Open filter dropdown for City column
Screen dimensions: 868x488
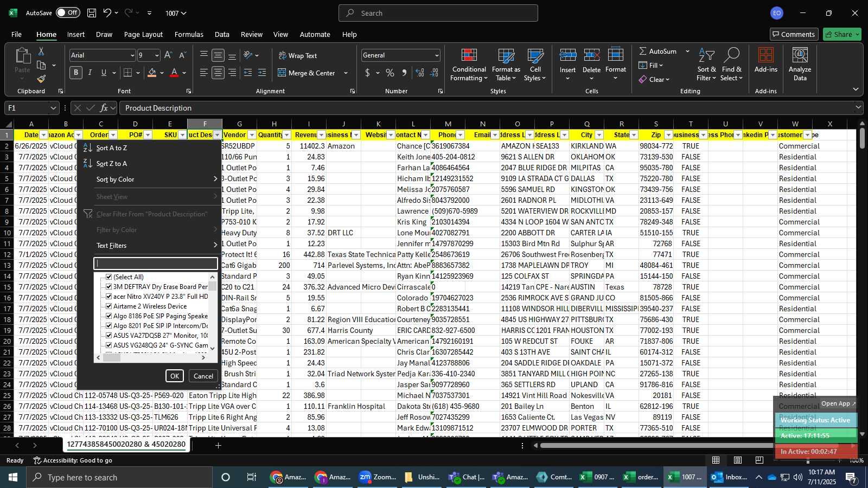click(x=599, y=135)
